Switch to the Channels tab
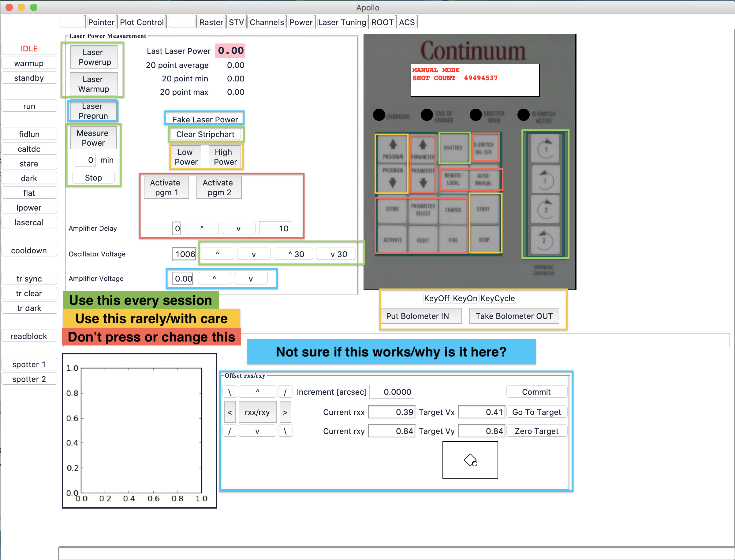 pyautogui.click(x=267, y=22)
